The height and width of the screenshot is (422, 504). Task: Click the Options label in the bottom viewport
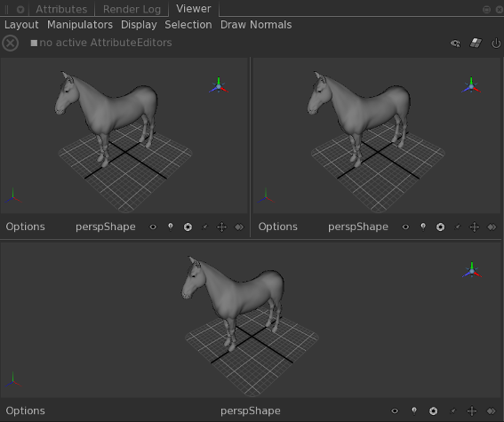tap(26, 410)
